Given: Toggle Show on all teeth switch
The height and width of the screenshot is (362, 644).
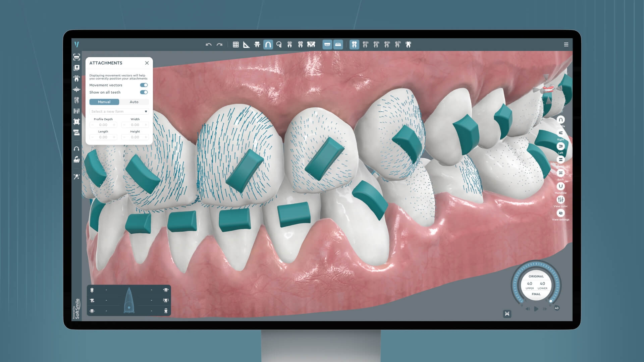Looking at the screenshot, I should (144, 92).
